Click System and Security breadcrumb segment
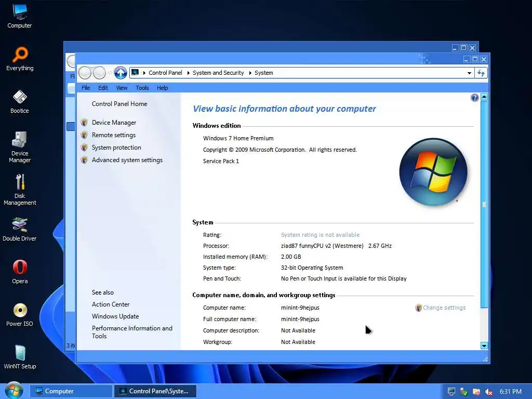The image size is (532, 399). click(218, 73)
